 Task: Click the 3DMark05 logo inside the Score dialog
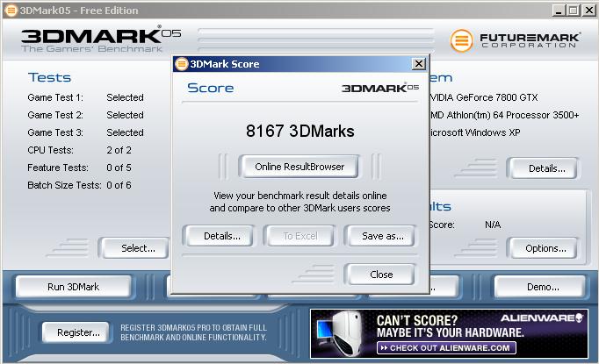click(380, 88)
